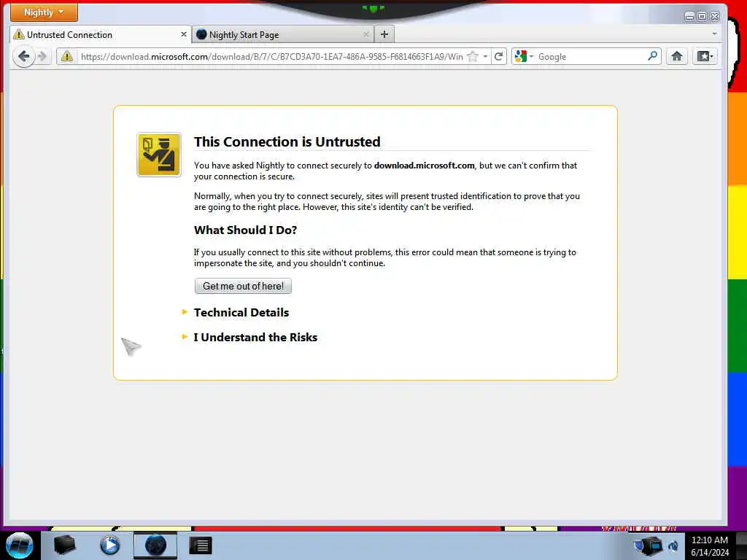Open the Windows Start button

click(x=19, y=545)
